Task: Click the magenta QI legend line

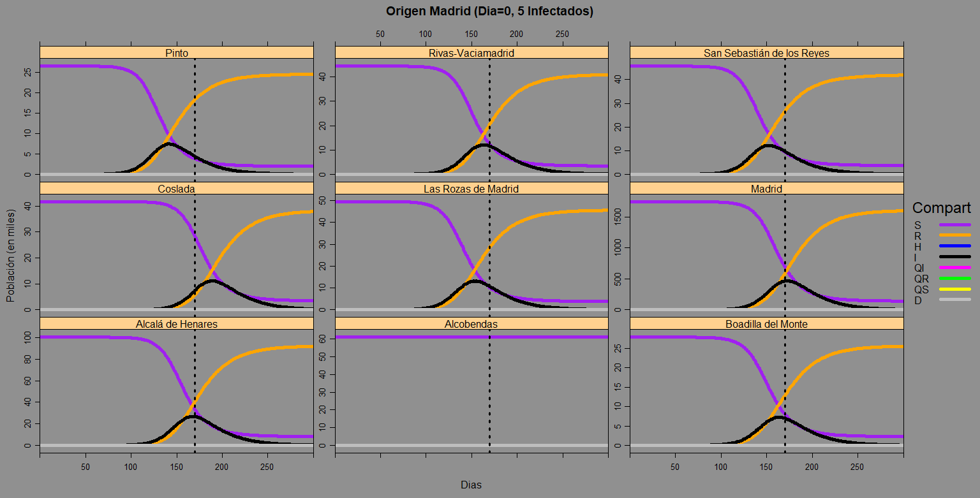Action: (954, 268)
